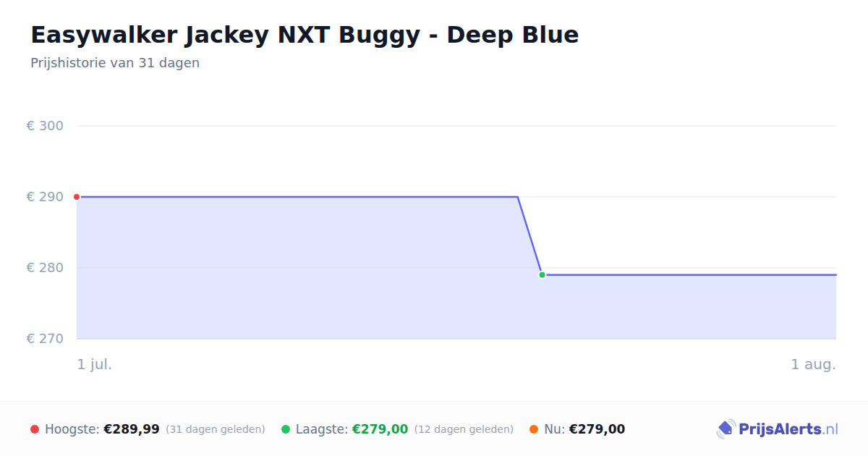Click the € 270 axis label
The image size is (868, 456).
(x=45, y=339)
